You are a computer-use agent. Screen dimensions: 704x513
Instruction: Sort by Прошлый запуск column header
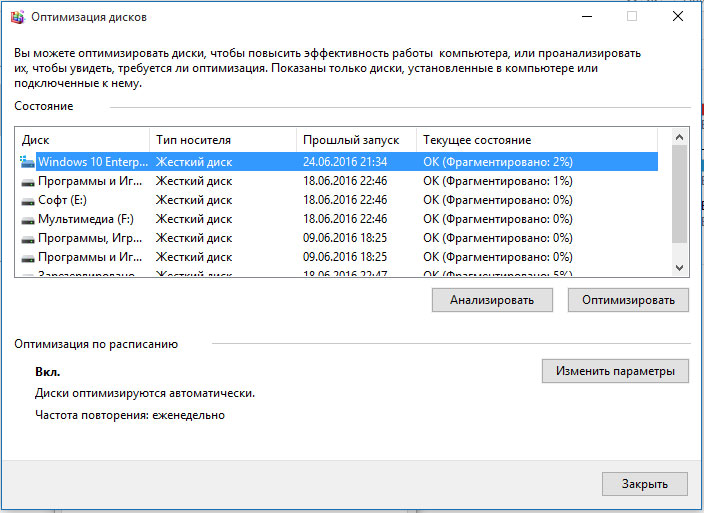click(356, 140)
